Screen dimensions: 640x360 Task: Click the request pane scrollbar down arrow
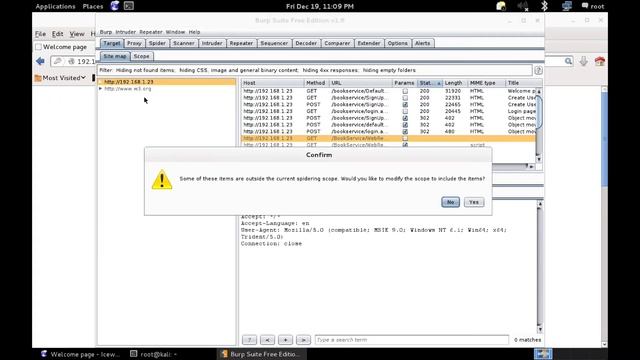pyautogui.click(x=540, y=329)
